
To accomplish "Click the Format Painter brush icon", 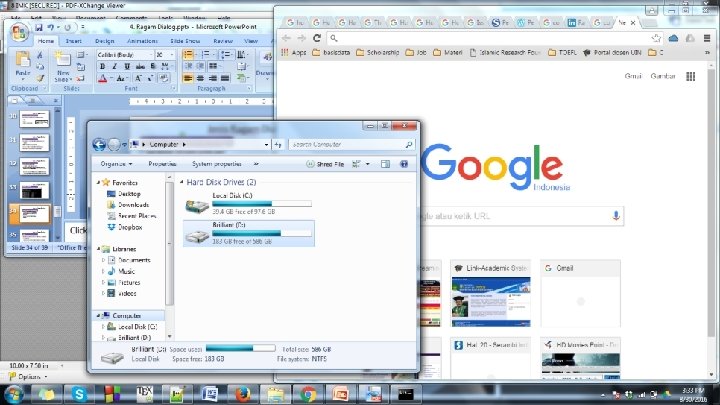I will [x=39, y=78].
